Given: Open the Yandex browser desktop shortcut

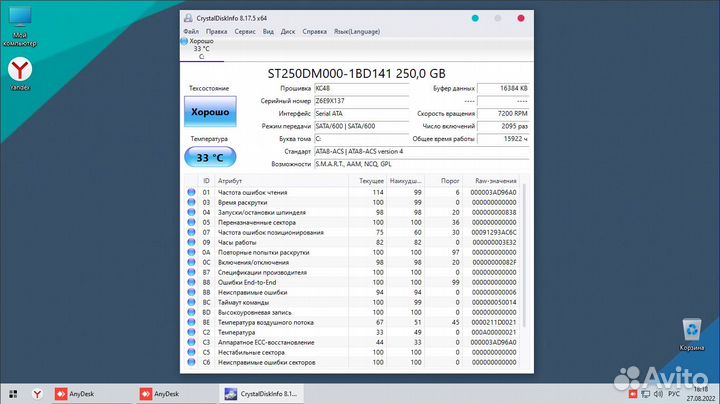Looking at the screenshot, I should (19, 70).
